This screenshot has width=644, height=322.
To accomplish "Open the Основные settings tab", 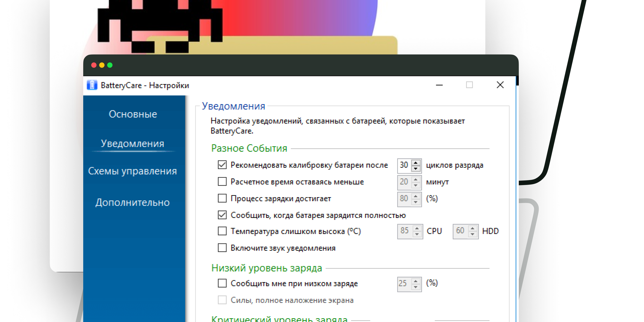I will 133,114.
